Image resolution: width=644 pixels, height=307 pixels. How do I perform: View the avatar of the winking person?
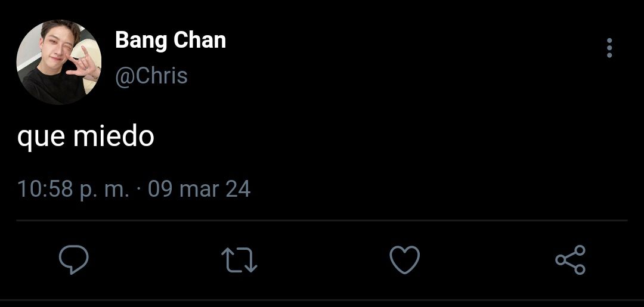point(58,62)
